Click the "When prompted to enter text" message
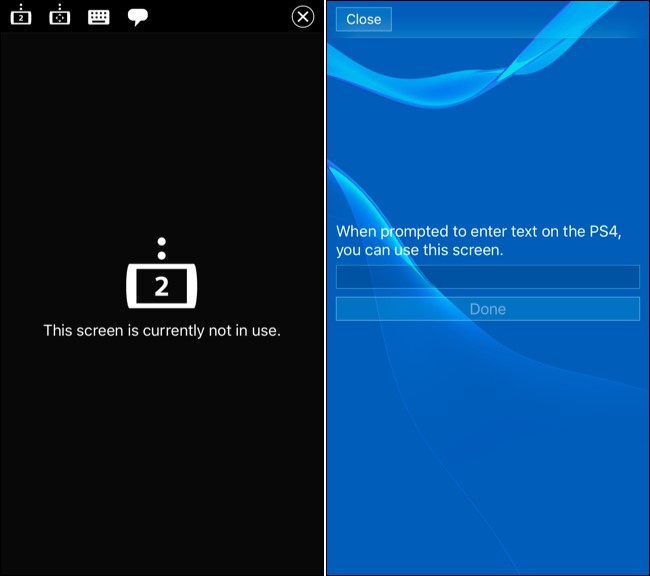 click(478, 241)
